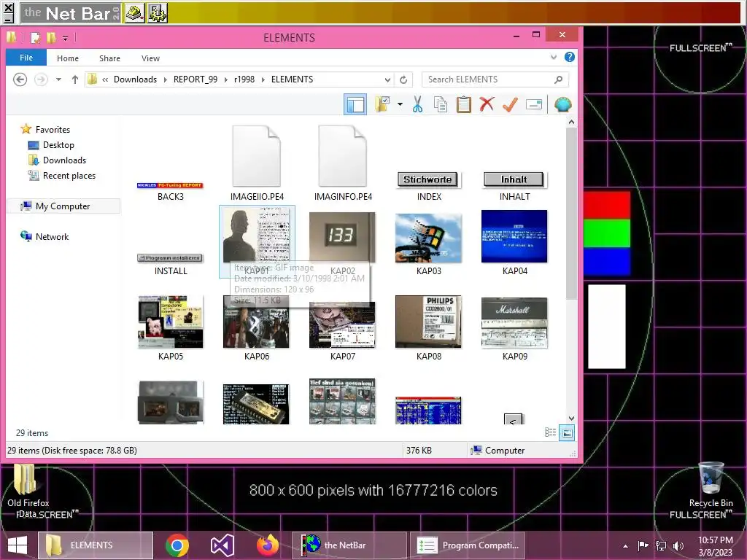Click Downloads in the address breadcrumb
Screen dimensions: 747x560
click(135, 79)
